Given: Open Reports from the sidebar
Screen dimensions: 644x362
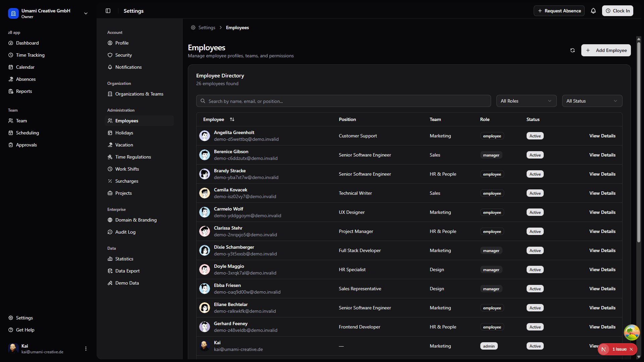Looking at the screenshot, I should click(24, 91).
